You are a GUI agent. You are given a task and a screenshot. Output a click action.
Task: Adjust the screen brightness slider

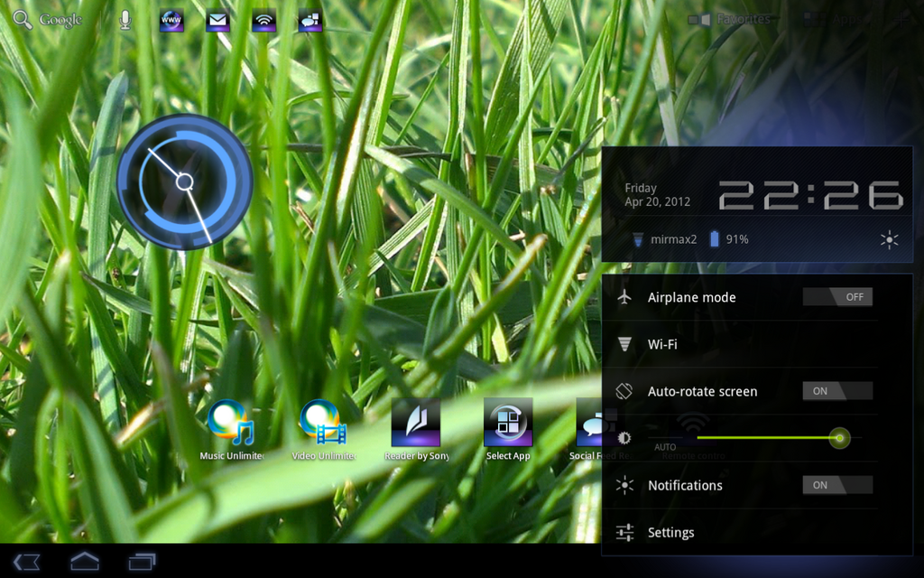(837, 437)
